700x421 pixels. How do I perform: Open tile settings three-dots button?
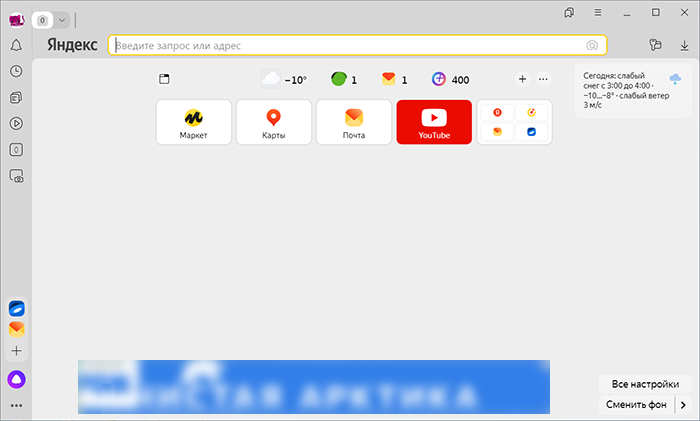coord(543,79)
